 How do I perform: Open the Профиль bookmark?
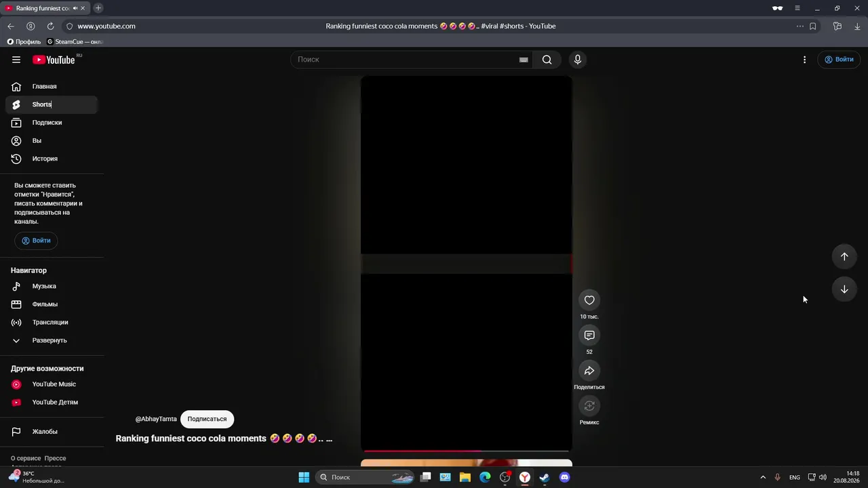24,41
